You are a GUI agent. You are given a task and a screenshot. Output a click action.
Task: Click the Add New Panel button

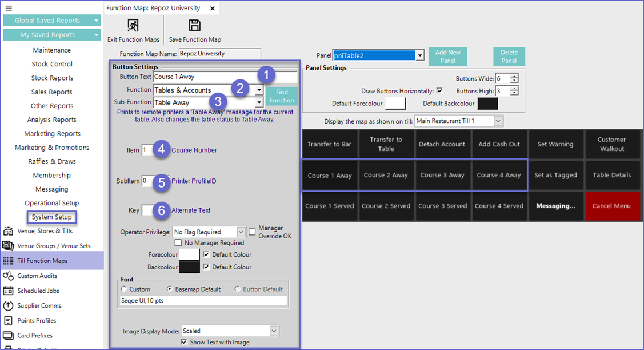(x=447, y=57)
